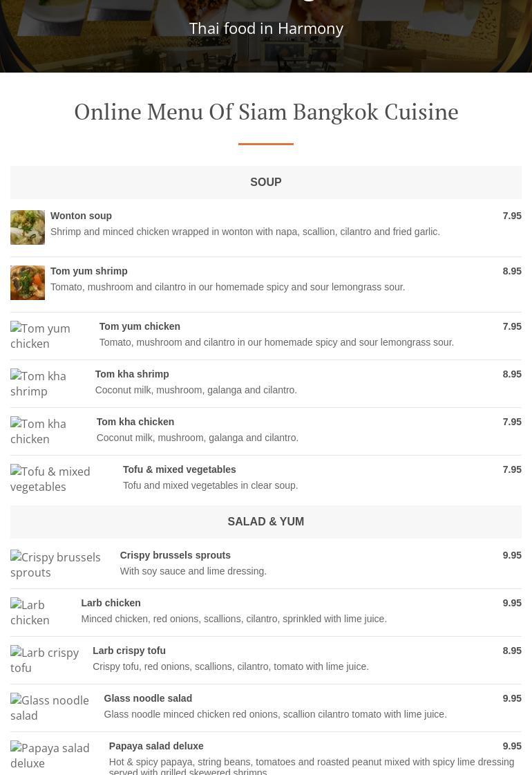Screen dimensions: 532x775
Task: Select the Glass noodle salad item title
Action: point(148,698)
